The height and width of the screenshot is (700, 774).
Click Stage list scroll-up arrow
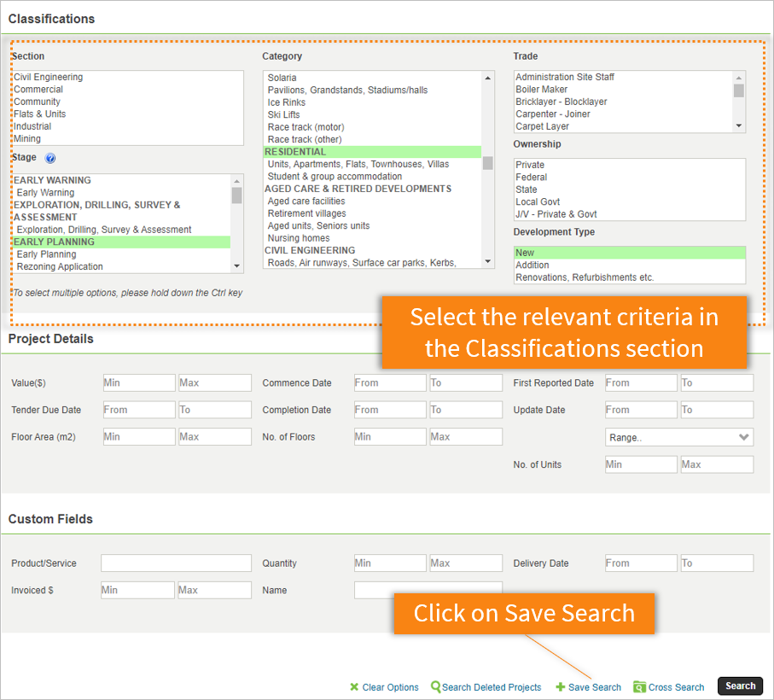[x=237, y=181]
